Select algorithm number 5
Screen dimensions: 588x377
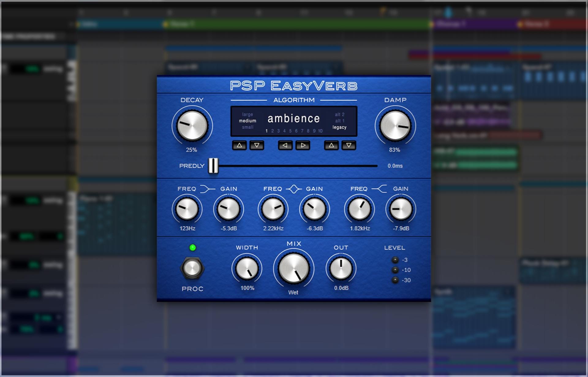tap(290, 131)
